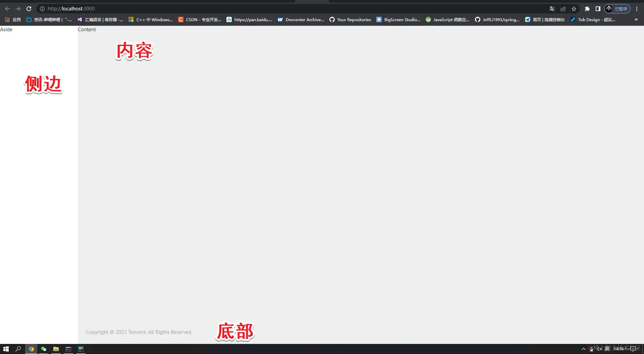Open the Extensions puzzle icon

(587, 9)
